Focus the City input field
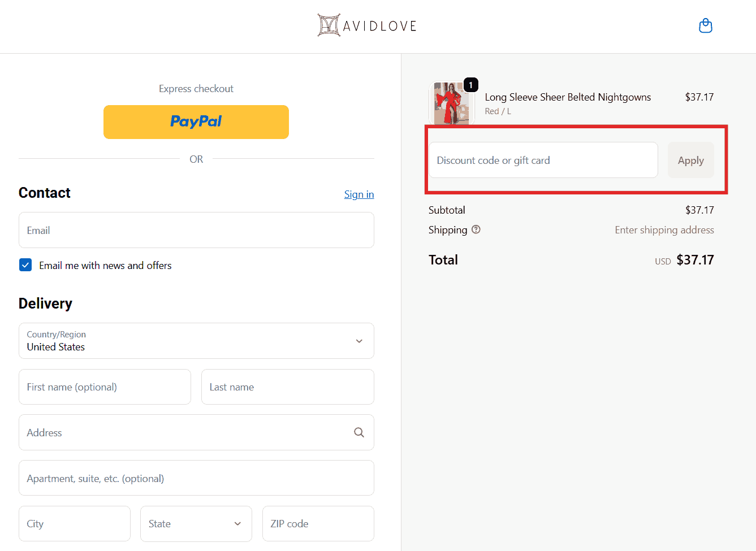 click(x=75, y=524)
